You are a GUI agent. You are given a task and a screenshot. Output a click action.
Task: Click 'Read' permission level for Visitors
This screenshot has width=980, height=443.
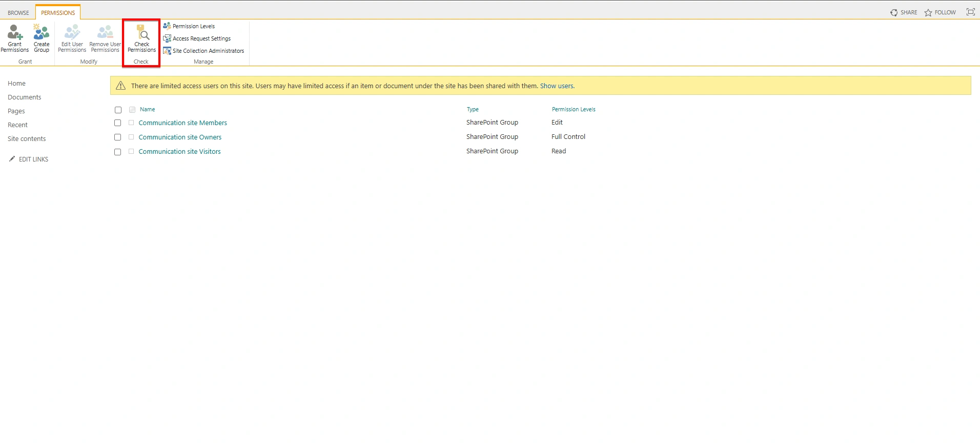pos(559,151)
